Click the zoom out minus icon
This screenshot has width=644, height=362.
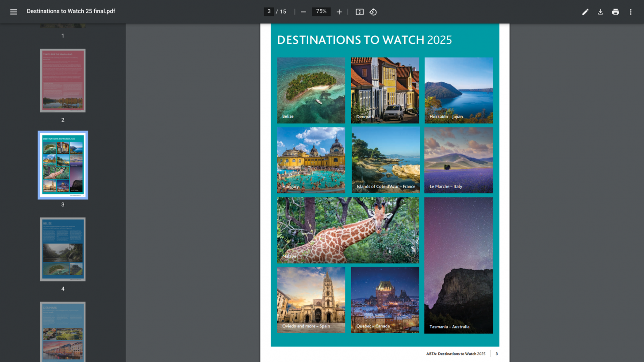[303, 12]
